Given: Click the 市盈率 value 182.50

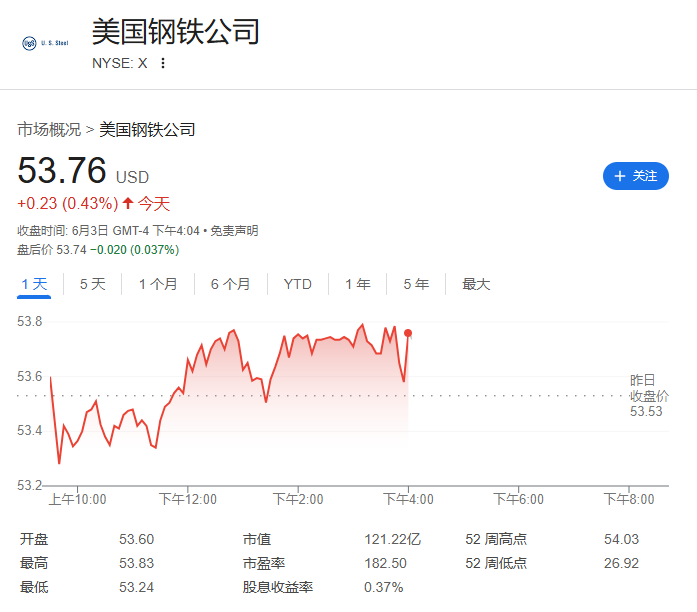Looking at the screenshot, I should (385, 563).
